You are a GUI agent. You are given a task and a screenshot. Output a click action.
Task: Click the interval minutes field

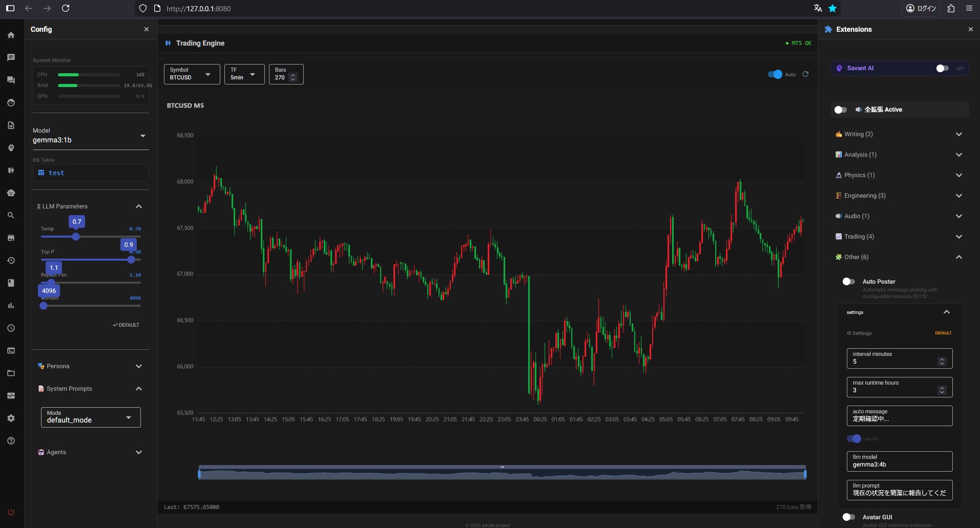tap(900, 358)
